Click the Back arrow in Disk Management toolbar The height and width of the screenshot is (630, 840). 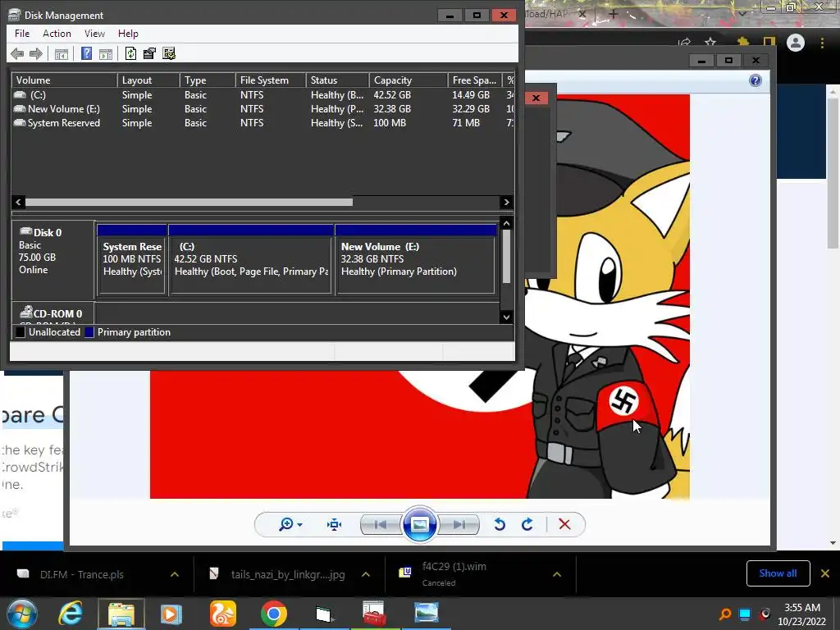[17, 53]
